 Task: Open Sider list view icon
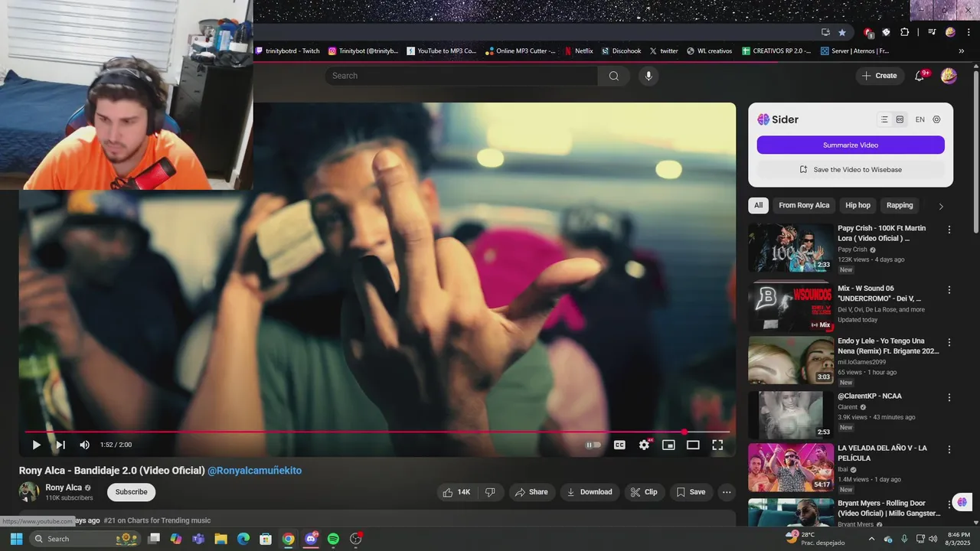coord(884,119)
